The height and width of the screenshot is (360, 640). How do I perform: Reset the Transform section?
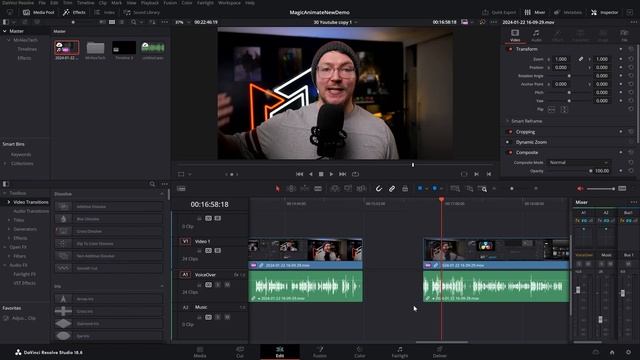pos(631,49)
